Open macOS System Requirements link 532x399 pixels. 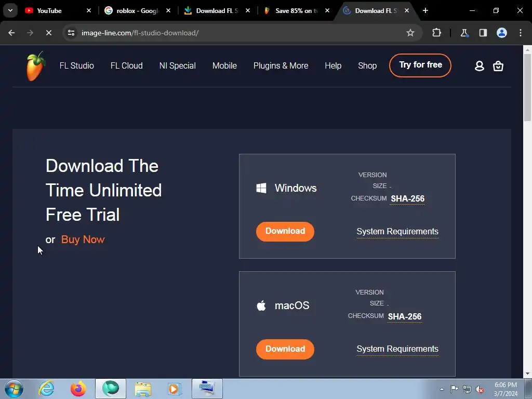[x=397, y=349]
